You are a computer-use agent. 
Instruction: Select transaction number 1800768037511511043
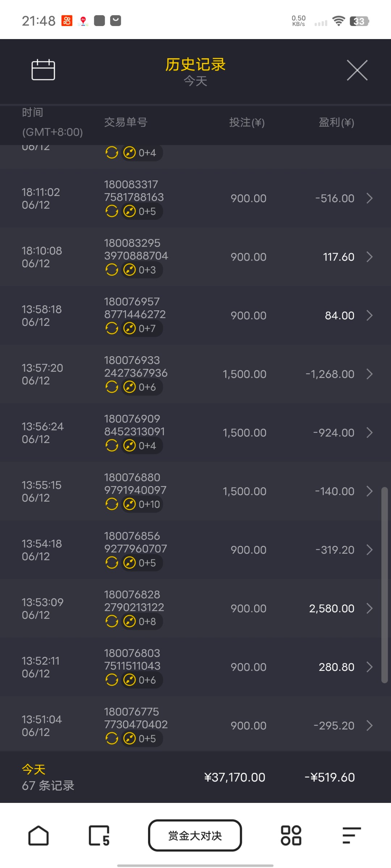pos(133,659)
